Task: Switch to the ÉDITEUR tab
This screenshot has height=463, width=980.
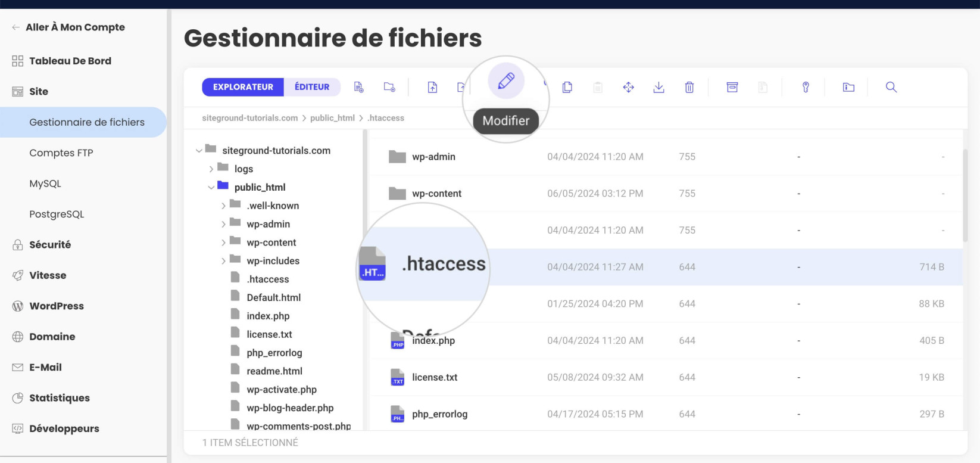Action: (312, 87)
